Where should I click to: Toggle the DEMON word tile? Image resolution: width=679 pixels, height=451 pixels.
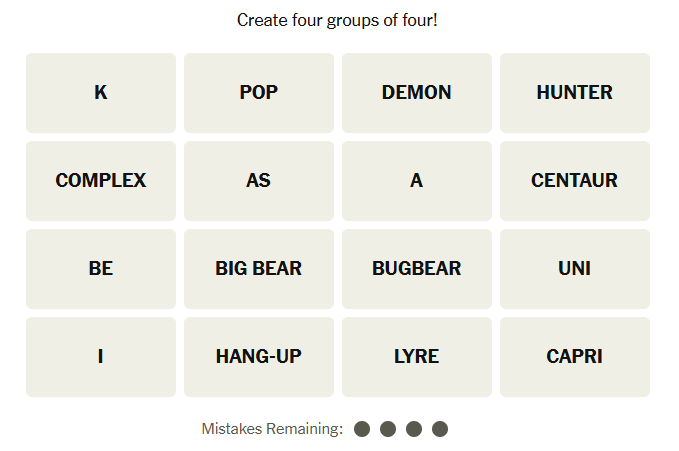coord(417,93)
